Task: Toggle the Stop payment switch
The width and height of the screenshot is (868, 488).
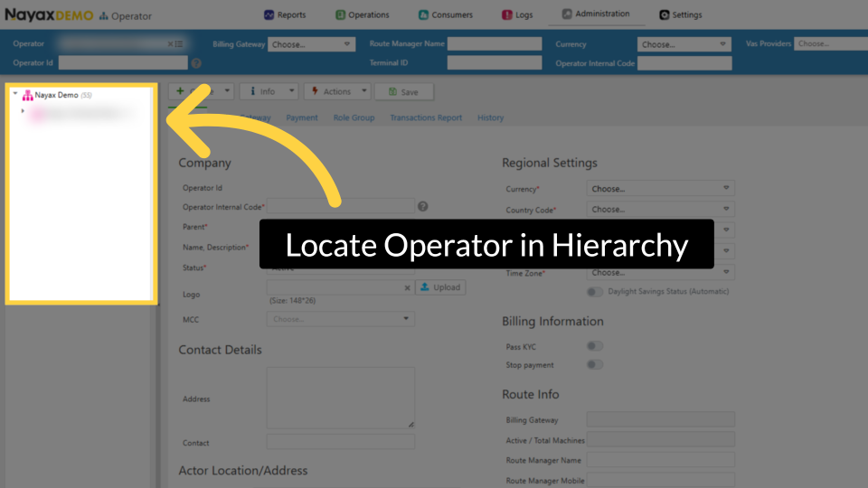Action: [x=595, y=365]
